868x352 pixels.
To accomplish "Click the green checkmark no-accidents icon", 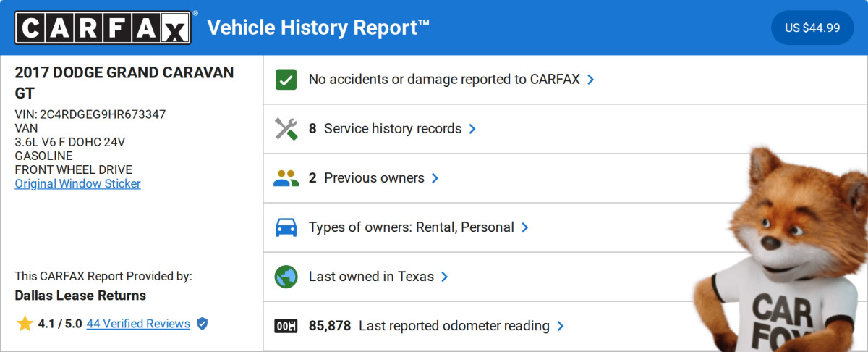I will coord(286,80).
